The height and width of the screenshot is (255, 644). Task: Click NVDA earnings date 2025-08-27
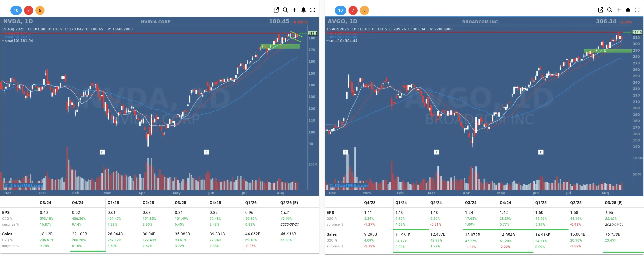289,224
